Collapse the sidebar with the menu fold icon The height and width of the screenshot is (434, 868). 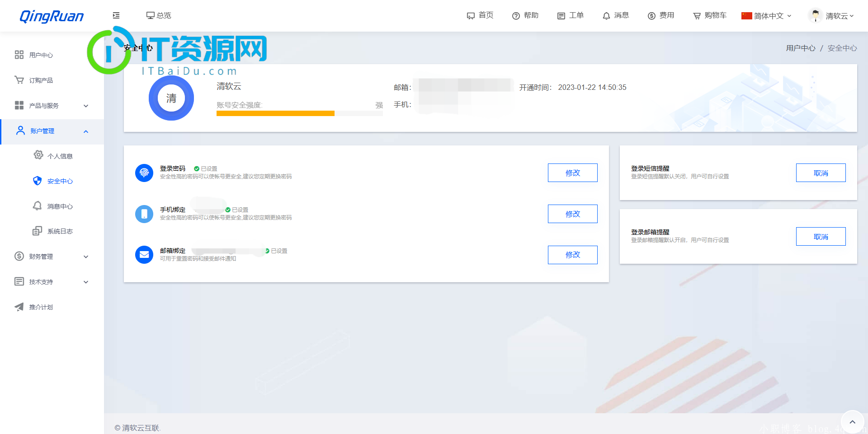point(116,15)
